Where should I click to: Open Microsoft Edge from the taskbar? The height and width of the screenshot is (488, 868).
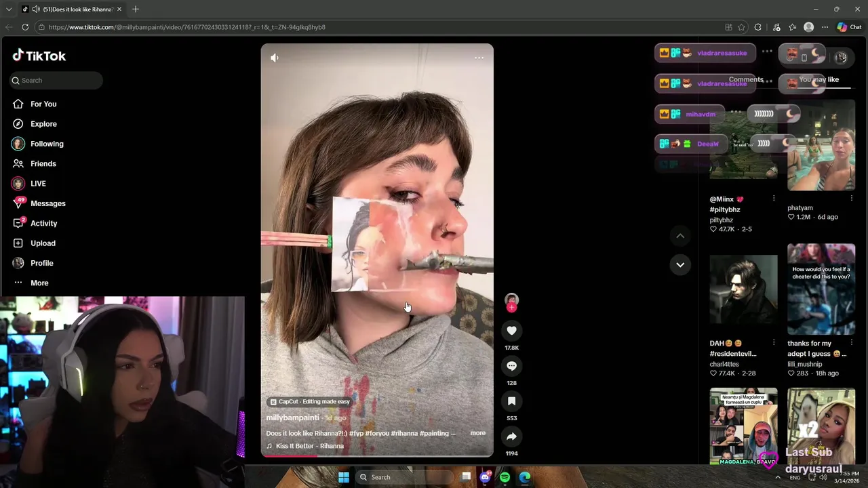(525, 477)
